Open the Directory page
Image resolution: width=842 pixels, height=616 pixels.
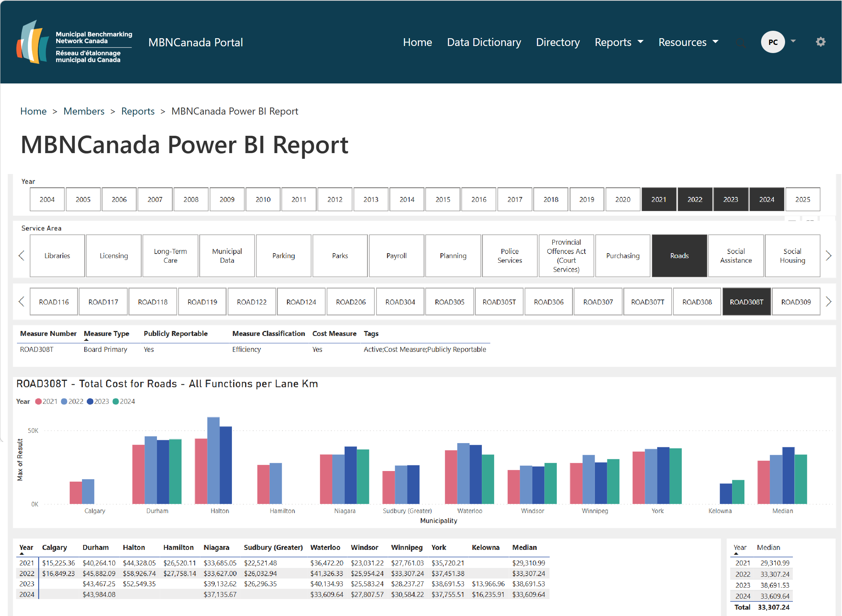click(558, 42)
